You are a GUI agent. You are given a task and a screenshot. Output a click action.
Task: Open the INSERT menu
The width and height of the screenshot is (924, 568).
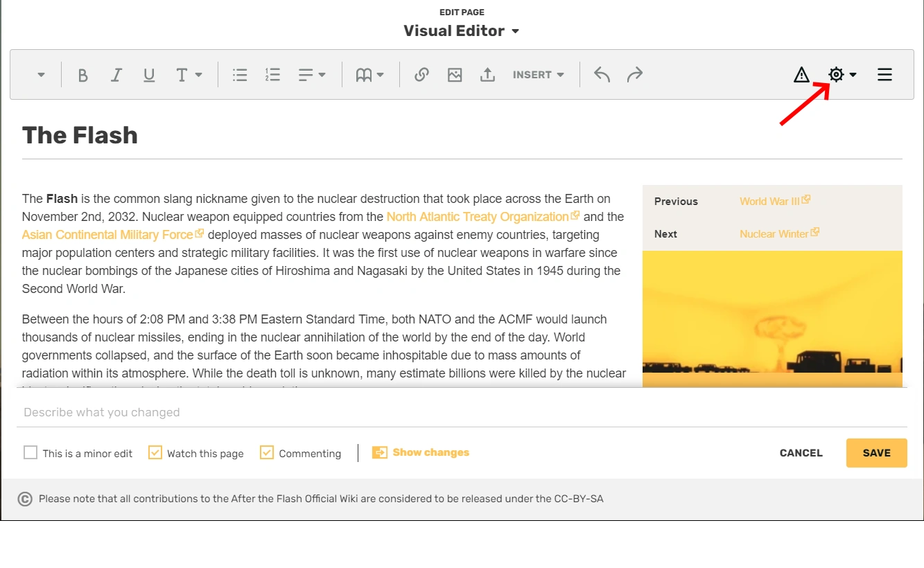point(539,75)
